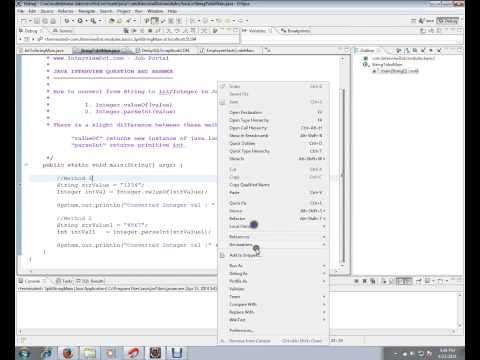Select the class node in Outline tree
This screenshot has height=360, width=480.
(x=383, y=65)
